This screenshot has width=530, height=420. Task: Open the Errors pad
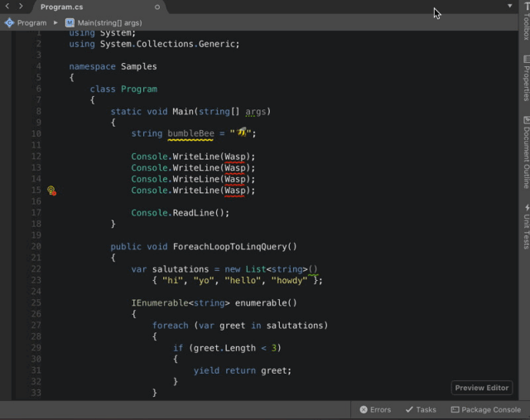pyautogui.click(x=375, y=409)
